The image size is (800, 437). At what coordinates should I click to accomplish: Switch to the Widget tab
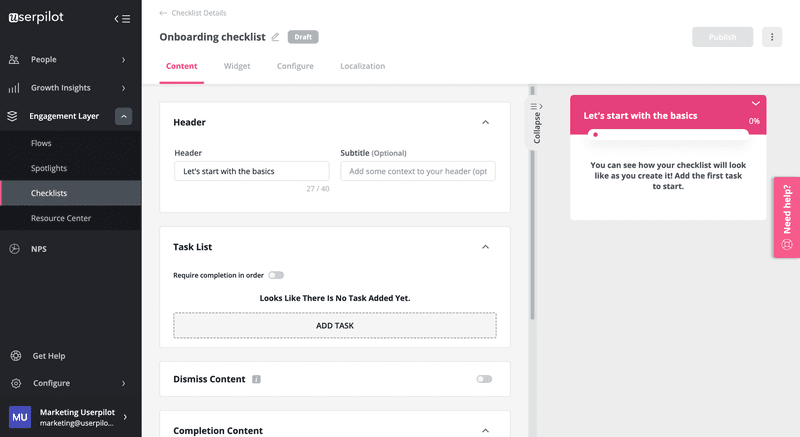(x=237, y=66)
